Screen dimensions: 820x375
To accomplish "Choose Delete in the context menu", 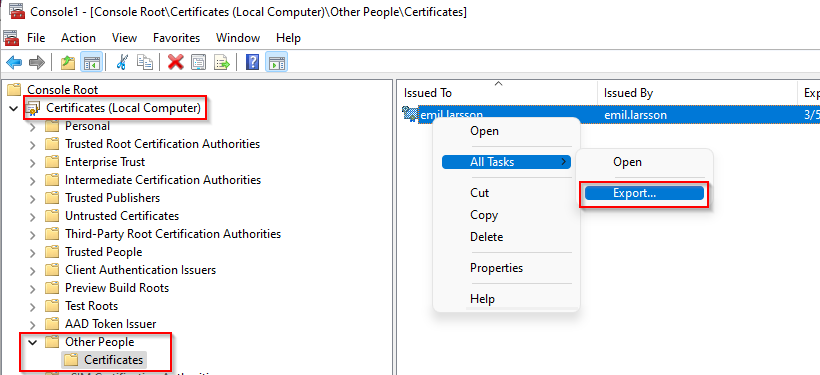I will click(506, 237).
